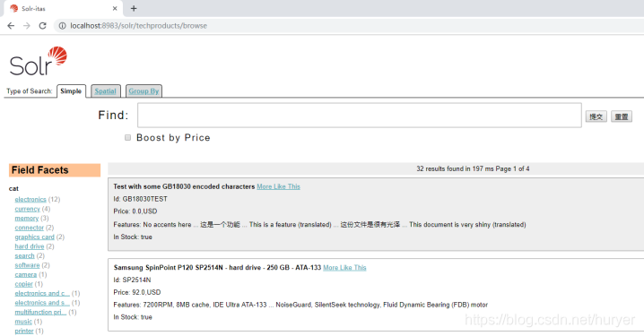This screenshot has width=644, height=336.
Task: Filter by printer facet
Action: tap(24, 332)
